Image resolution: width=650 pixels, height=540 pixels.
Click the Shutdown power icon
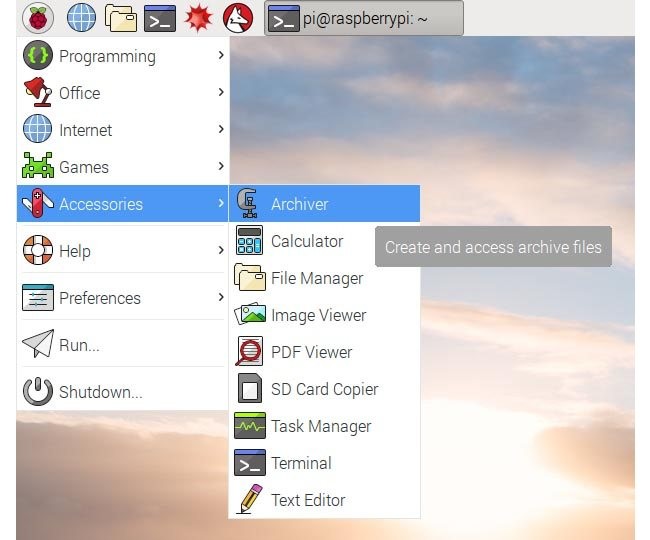(x=38, y=391)
